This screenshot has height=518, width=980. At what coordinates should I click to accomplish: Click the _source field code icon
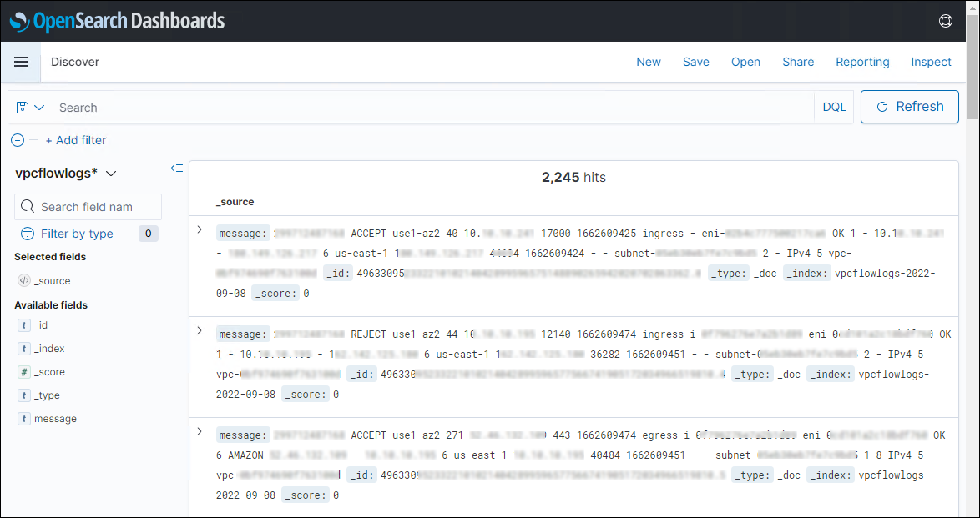click(x=23, y=280)
